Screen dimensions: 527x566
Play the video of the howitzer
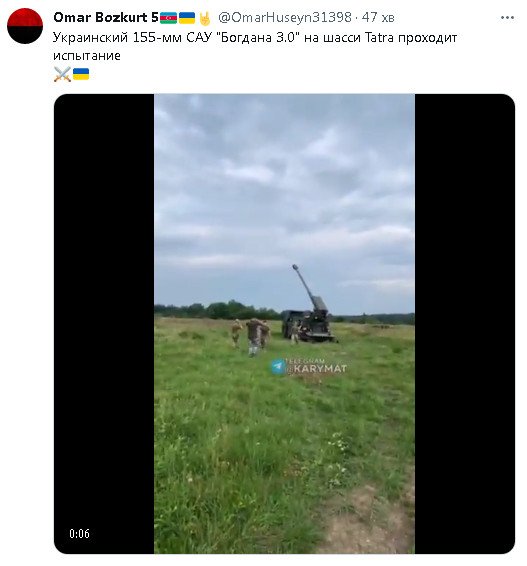point(284,323)
